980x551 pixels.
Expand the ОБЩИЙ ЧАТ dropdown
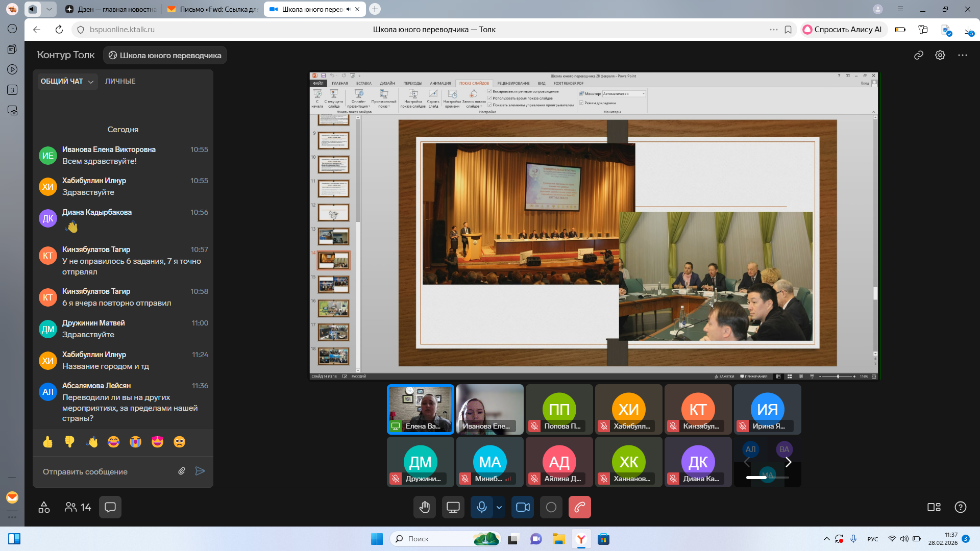[x=67, y=81]
